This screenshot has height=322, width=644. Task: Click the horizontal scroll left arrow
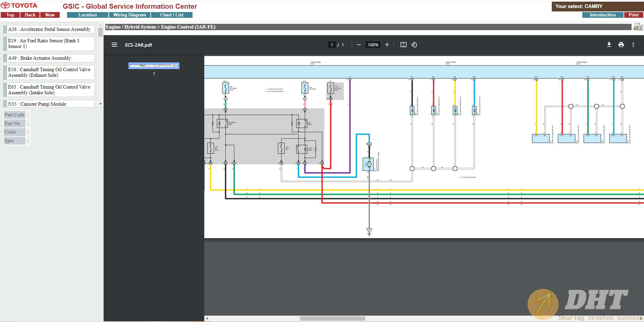207,318
